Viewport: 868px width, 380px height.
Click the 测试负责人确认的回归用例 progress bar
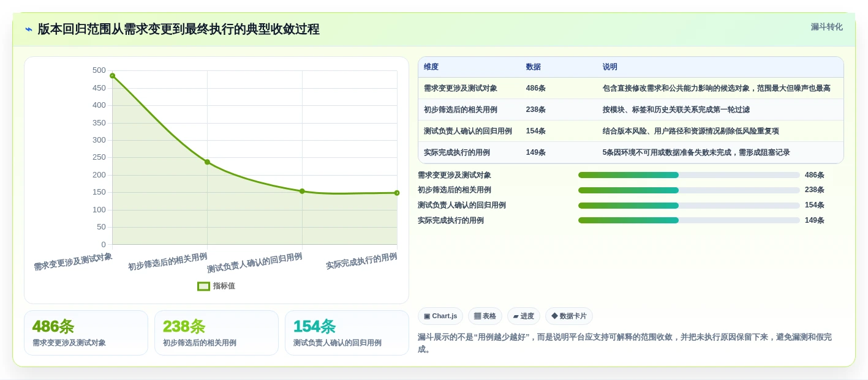(x=689, y=205)
